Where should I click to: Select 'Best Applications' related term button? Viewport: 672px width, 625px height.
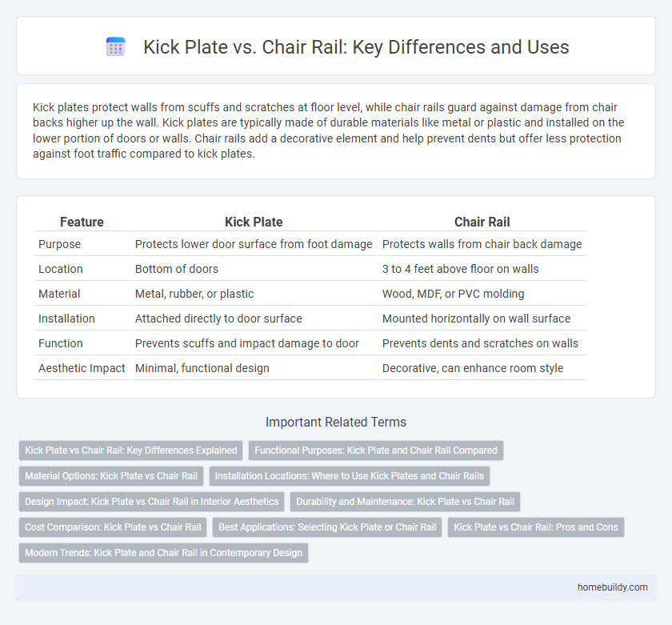(327, 527)
